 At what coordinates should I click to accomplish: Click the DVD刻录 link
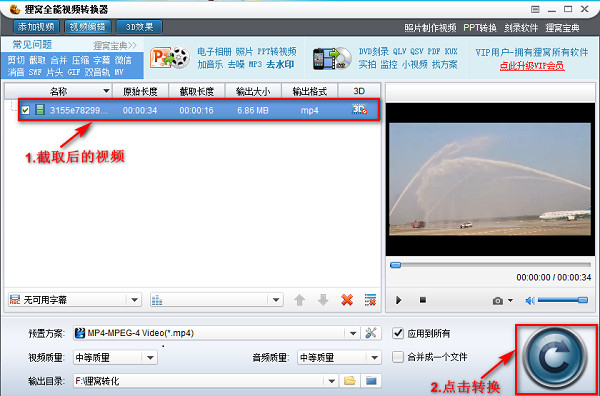pos(373,51)
